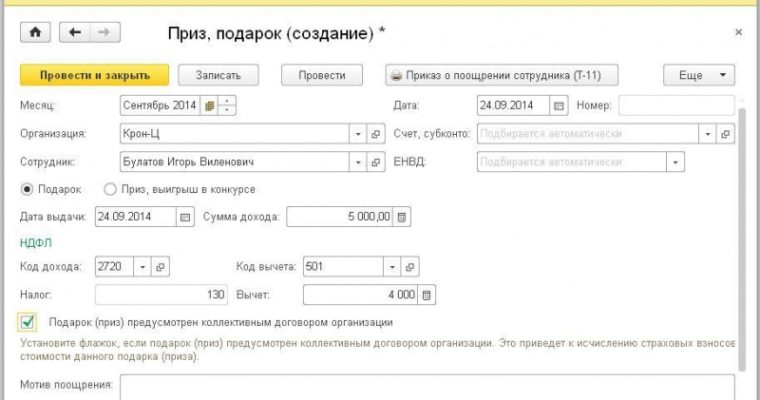Expand the Организация dropdown list
The width and height of the screenshot is (760, 400).
tap(358, 133)
